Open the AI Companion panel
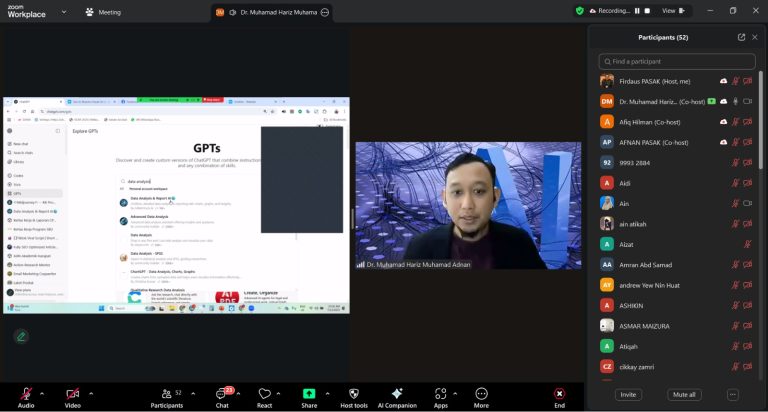This screenshot has height=412, width=768. point(397,394)
